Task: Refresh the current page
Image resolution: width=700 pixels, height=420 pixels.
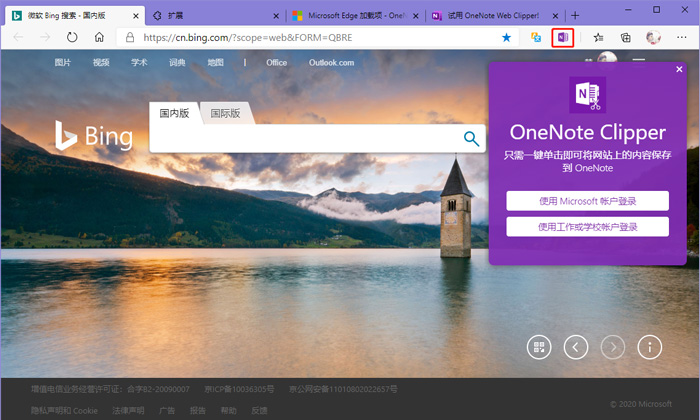Action: 72,37
